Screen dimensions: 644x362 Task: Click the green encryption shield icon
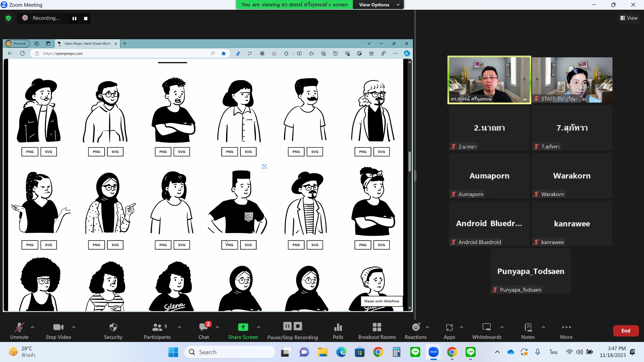[8, 18]
